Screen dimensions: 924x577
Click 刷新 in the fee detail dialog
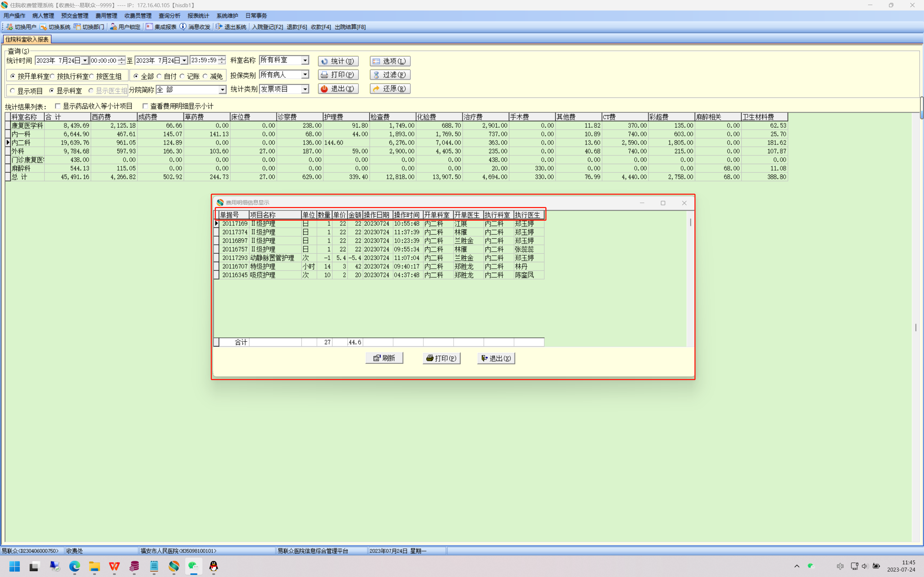384,358
